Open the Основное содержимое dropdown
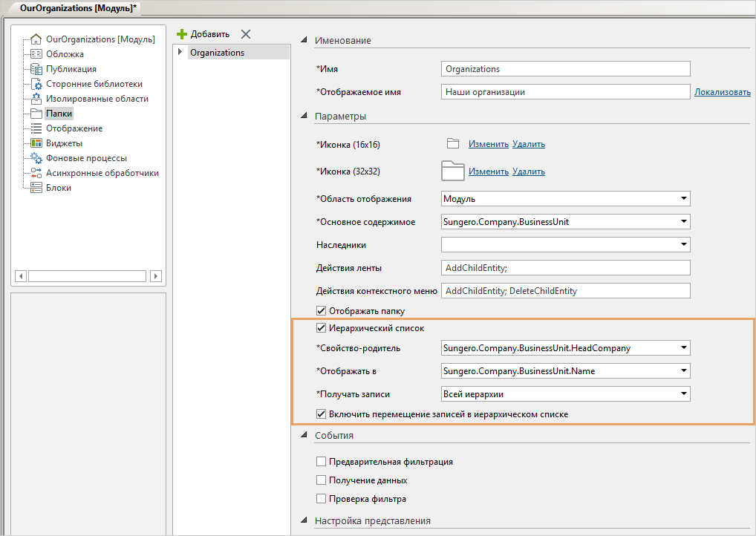This screenshot has height=536, width=756. click(684, 222)
